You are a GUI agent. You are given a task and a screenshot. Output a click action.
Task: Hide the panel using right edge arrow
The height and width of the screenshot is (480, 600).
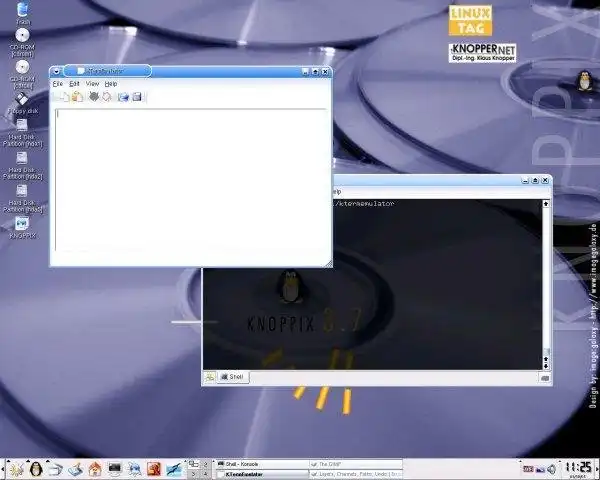(597, 469)
